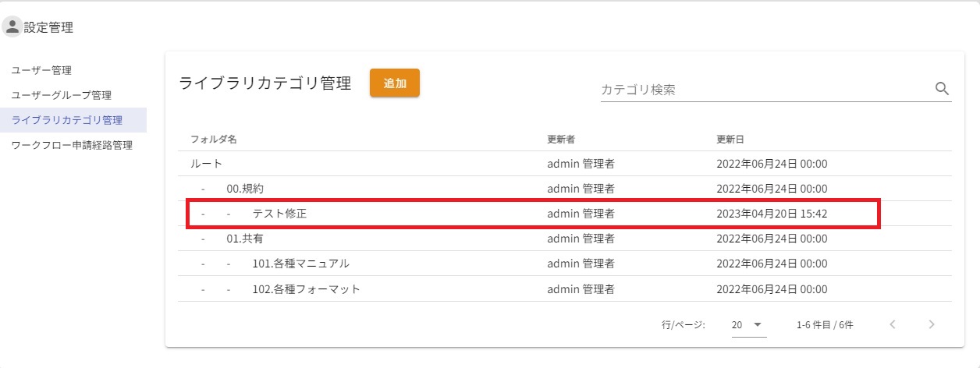The image size is (980, 368).
Task: Select the 101.各種マニュアル folder row
Action: pos(300,264)
